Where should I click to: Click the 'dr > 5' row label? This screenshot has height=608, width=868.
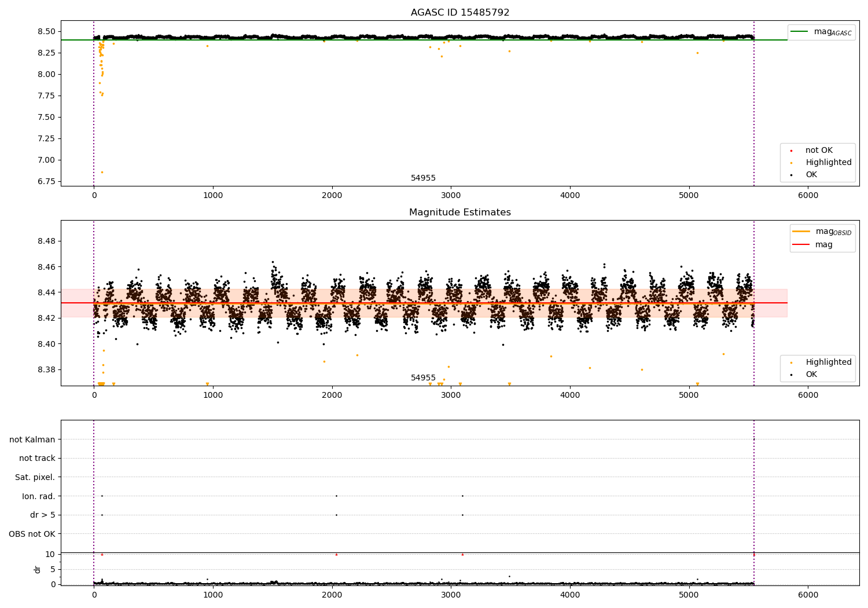pos(43,515)
